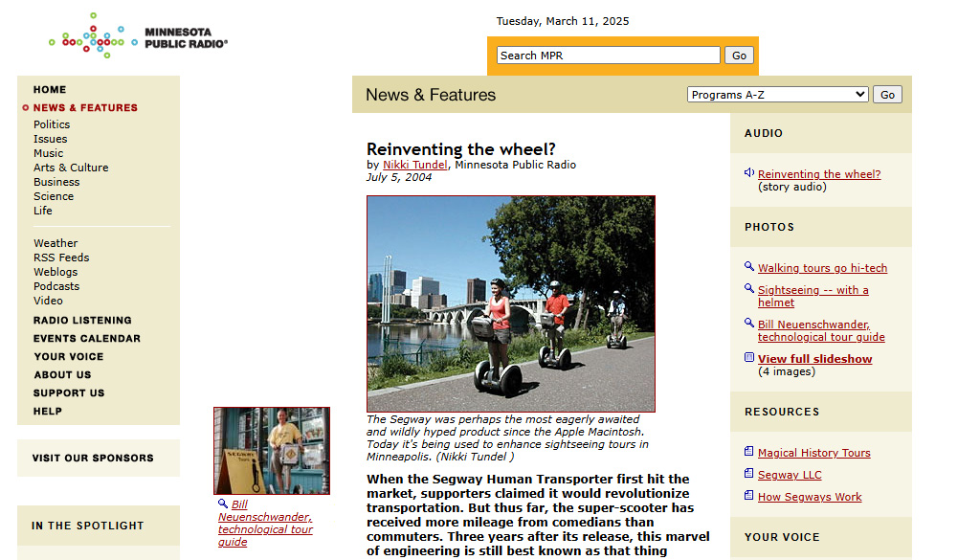
Task: Open Podcasts
Action: [x=56, y=286]
